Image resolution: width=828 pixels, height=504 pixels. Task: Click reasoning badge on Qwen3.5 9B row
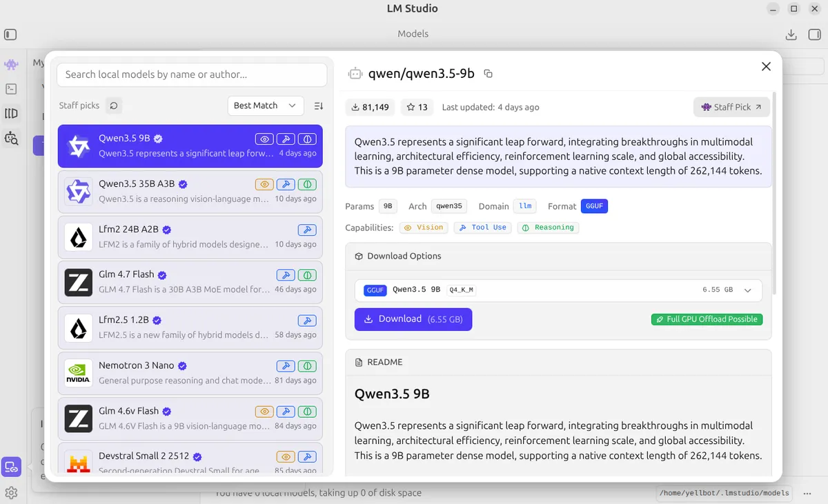[x=308, y=139]
